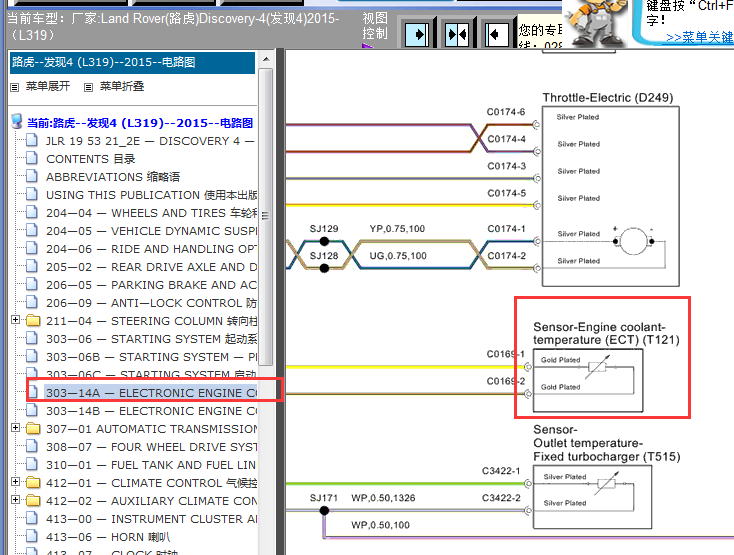Click connector label C0174-4
This screenshot has height=555, width=734.
506,139
